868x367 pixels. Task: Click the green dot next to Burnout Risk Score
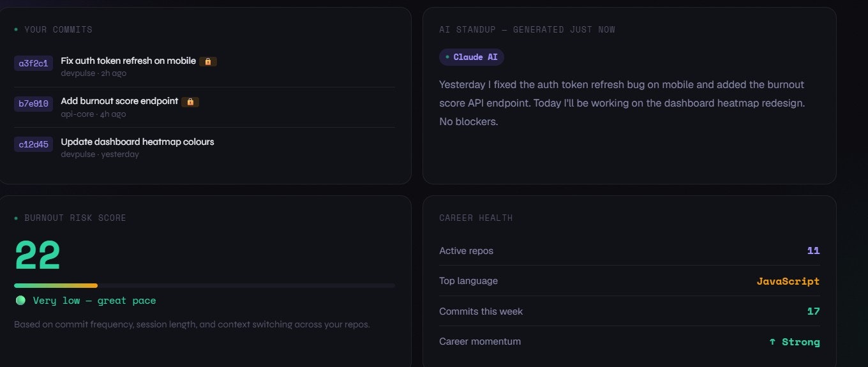[16, 218]
